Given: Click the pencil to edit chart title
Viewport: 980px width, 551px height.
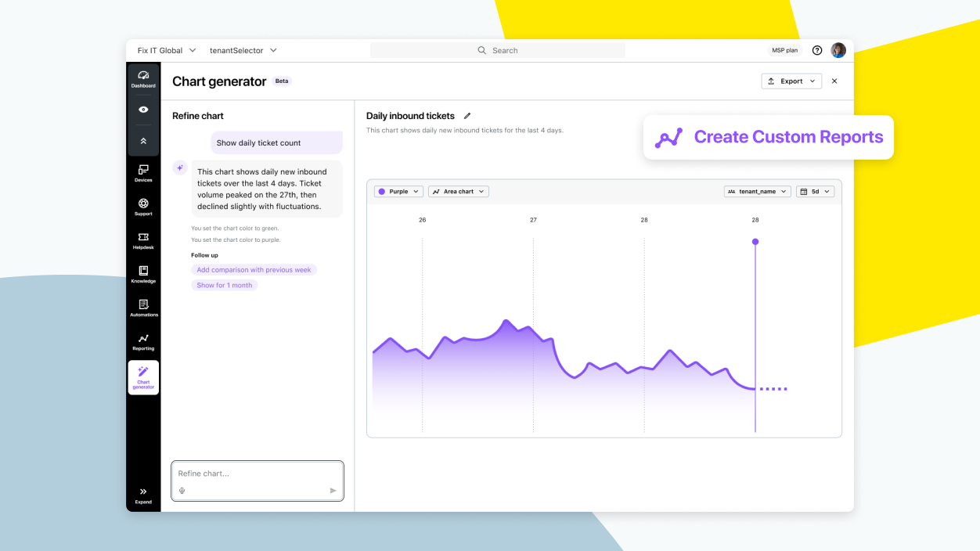Looking at the screenshot, I should pos(467,115).
